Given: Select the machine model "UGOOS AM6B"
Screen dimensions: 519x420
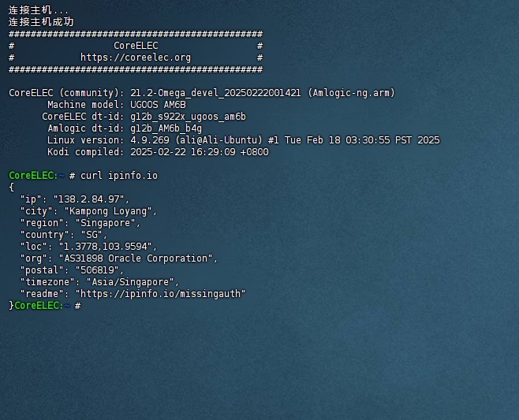Looking at the screenshot, I should click(x=158, y=105).
